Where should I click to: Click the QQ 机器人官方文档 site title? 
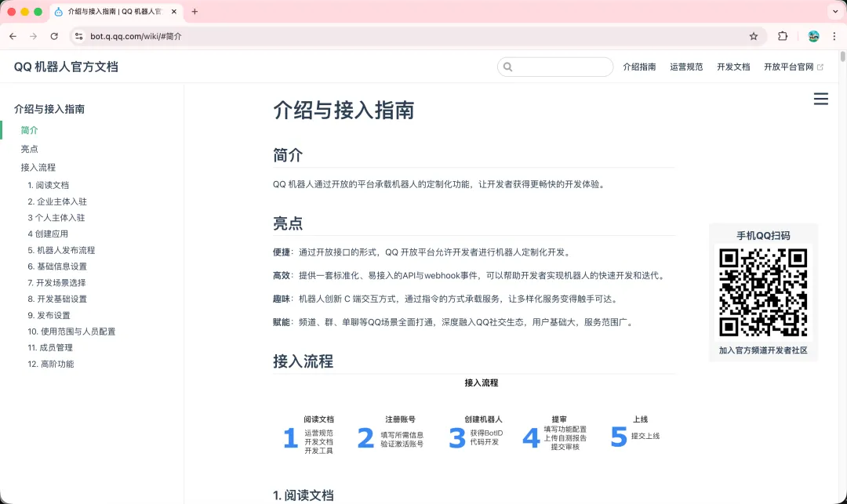coord(66,67)
